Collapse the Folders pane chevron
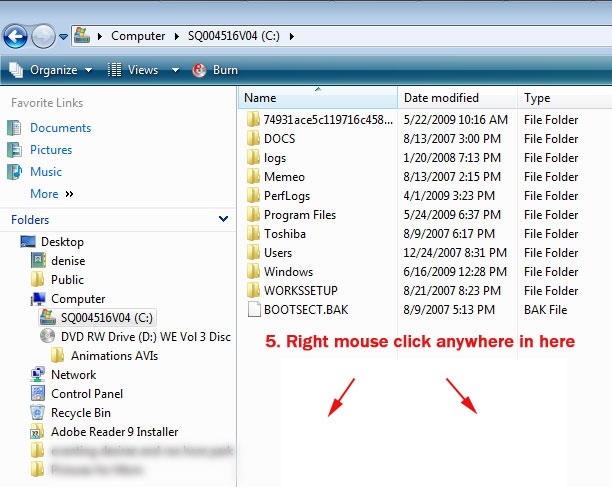 [x=223, y=219]
